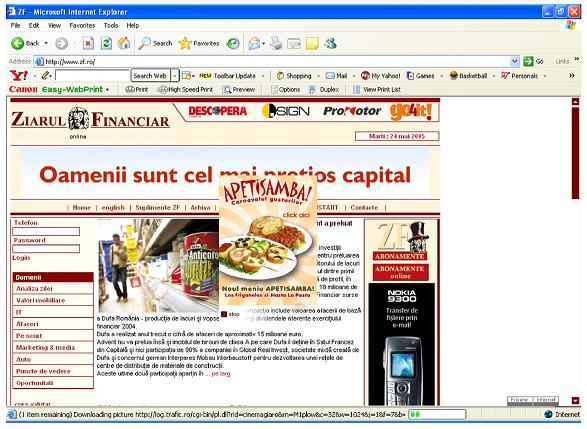Open the View menu
This screenshot has height=429, width=587.
click(x=54, y=25)
